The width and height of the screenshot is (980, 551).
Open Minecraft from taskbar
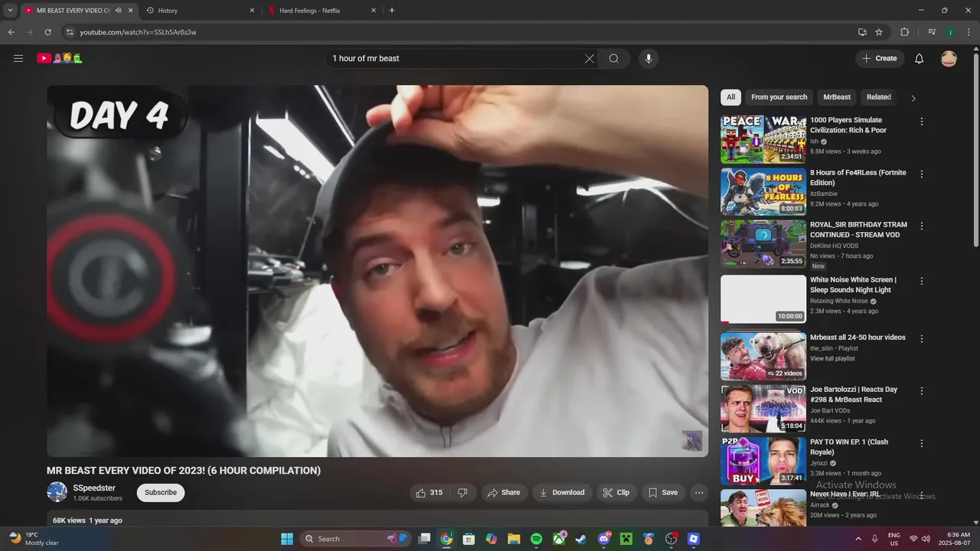(x=626, y=539)
